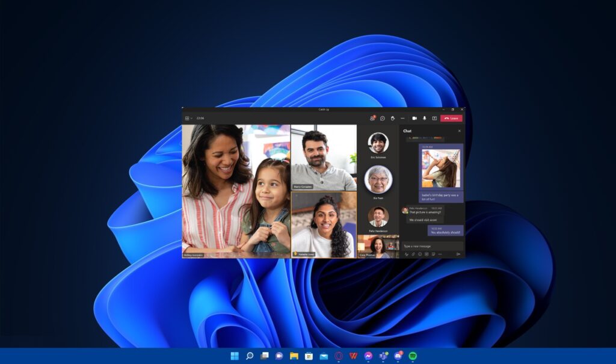This screenshot has width=616, height=364.
Task: Open Microsoft Store from the taskbar
Action: tap(309, 356)
